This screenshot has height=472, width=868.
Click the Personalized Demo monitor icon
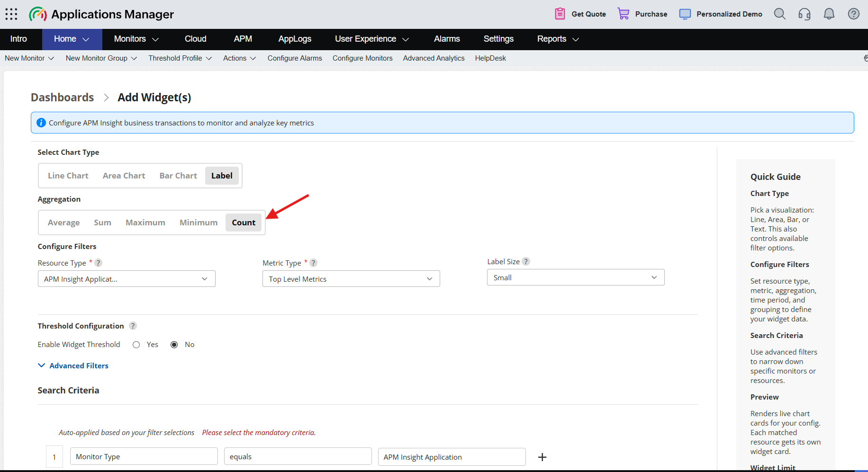coord(685,14)
